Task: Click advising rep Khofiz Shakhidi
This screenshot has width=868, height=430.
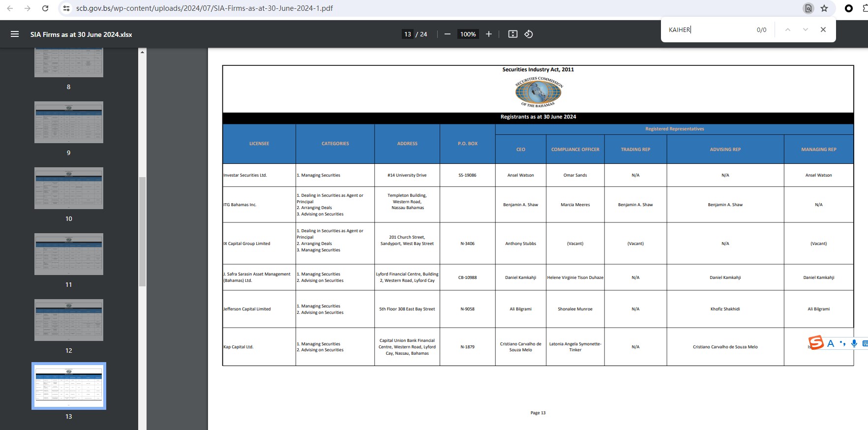Action: click(x=725, y=309)
